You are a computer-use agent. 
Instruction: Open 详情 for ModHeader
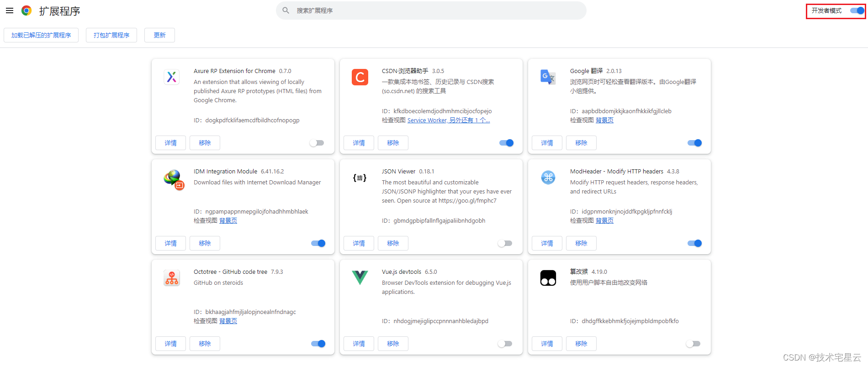pos(547,243)
